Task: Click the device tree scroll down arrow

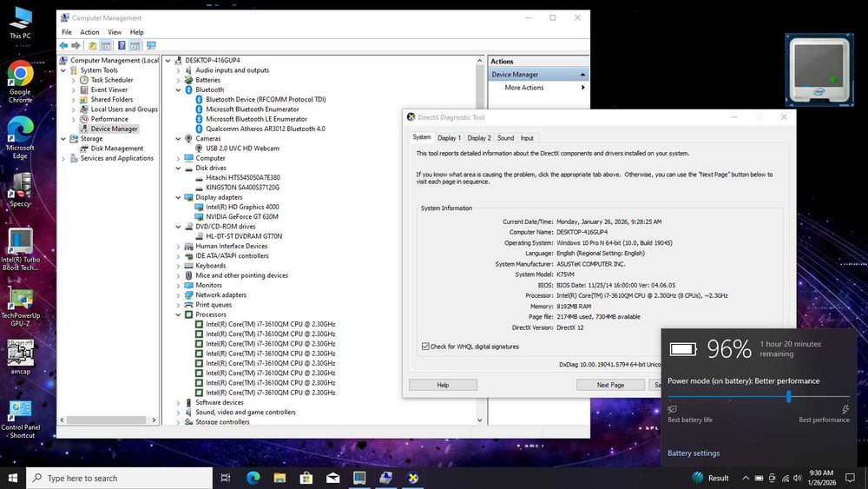Action: coord(479,420)
